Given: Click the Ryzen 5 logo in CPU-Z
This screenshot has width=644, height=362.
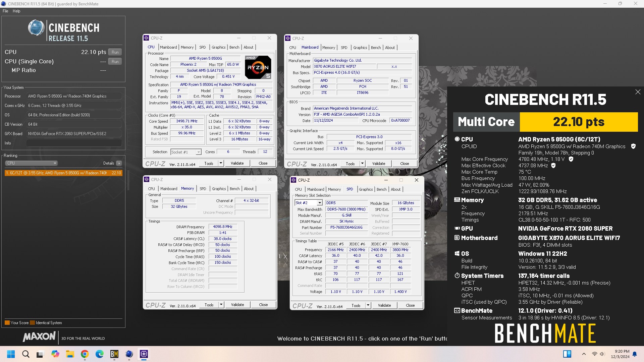Looking at the screenshot, I should pyautogui.click(x=258, y=67).
